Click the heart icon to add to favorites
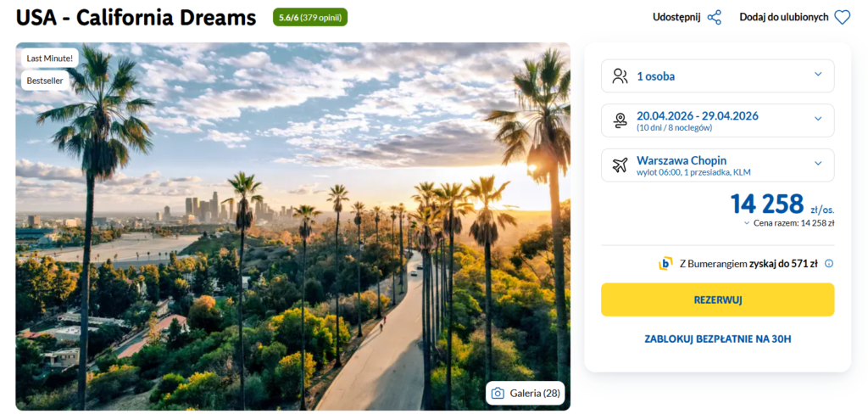The image size is (868, 414). point(842,17)
